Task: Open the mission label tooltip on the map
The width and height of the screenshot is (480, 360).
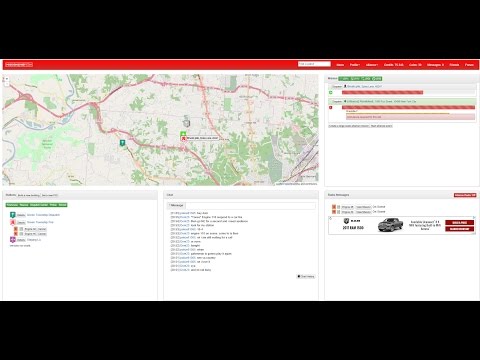Action: (202, 138)
